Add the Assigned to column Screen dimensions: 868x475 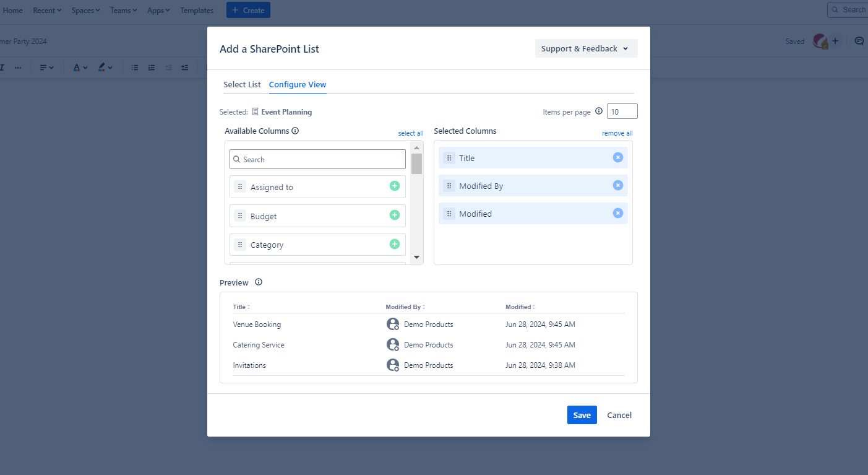[394, 186]
